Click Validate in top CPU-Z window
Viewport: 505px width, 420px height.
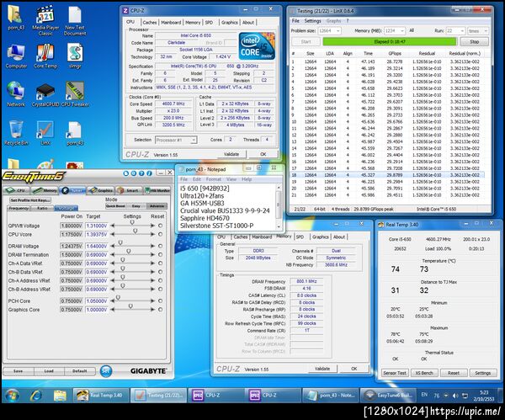point(231,154)
